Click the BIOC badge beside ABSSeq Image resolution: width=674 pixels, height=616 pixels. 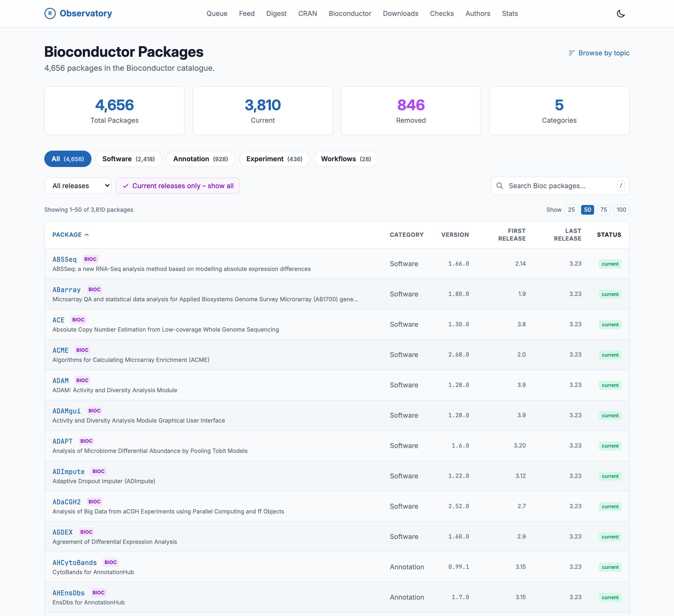click(x=90, y=259)
